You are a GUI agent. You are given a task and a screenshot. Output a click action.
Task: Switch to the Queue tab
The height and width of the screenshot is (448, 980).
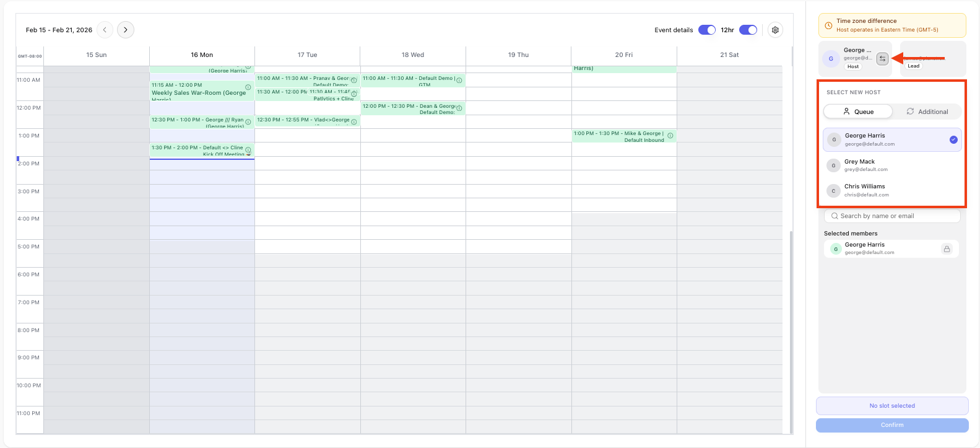coord(858,112)
